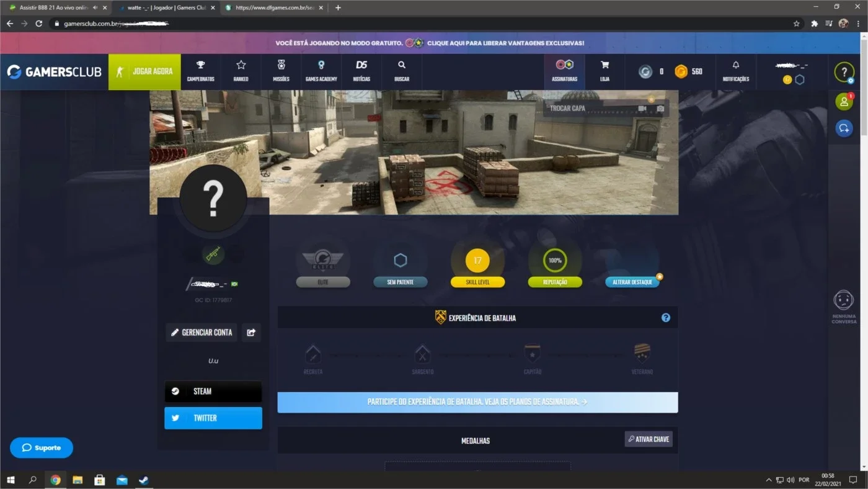Open a new browser tab
Image resolution: width=868 pixels, height=489 pixels.
[x=338, y=7]
